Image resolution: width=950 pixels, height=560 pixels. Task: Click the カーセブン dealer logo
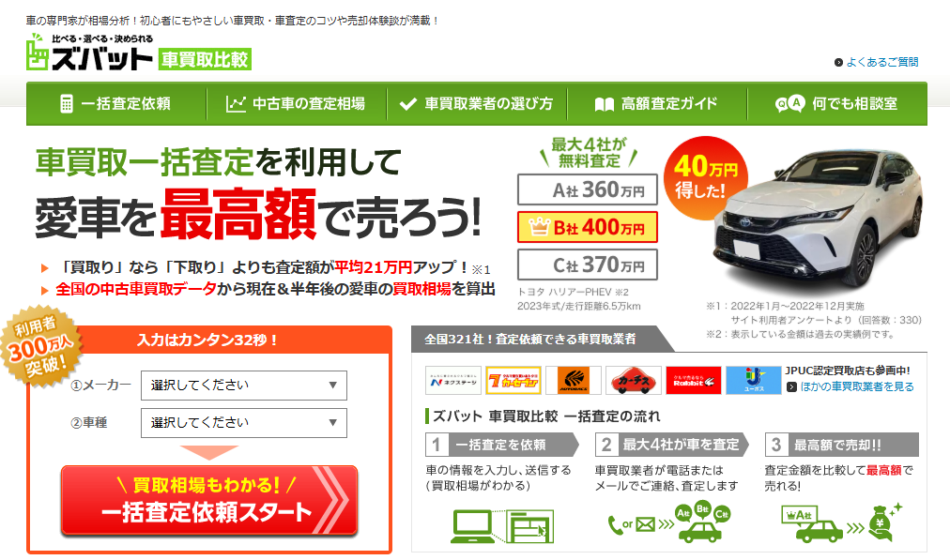pyautogui.click(x=513, y=380)
